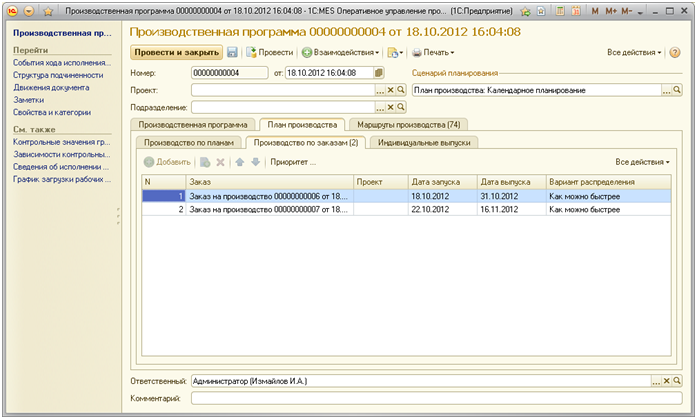This screenshot has width=697, height=419.
Task: Open top Все действия dropdown
Action: [x=634, y=52]
